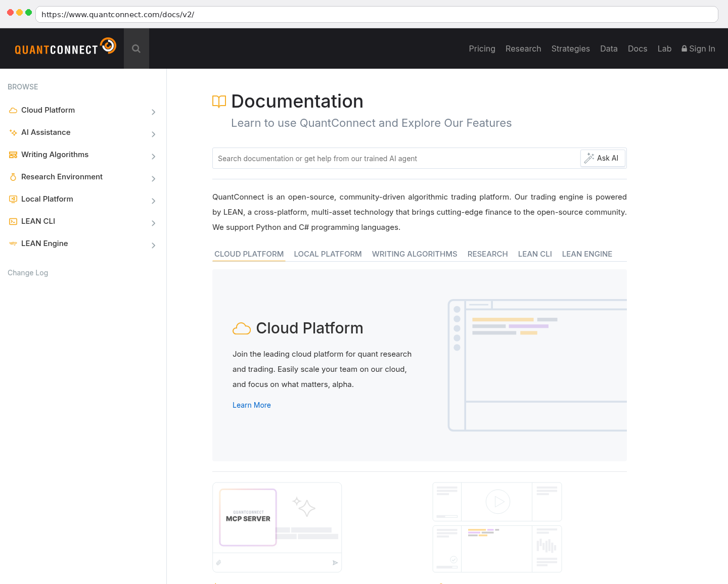Select AI Assistance in the sidebar
728x584 pixels.
(x=46, y=132)
